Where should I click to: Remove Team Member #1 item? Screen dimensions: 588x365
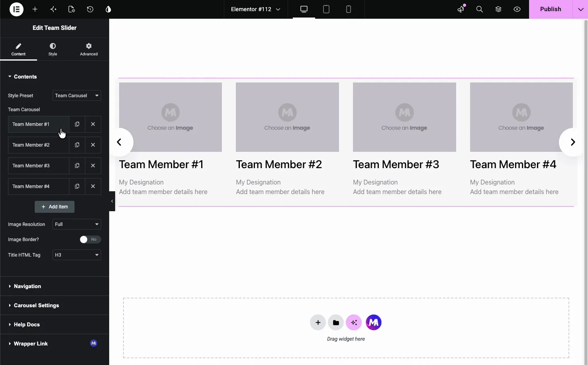[x=93, y=124]
